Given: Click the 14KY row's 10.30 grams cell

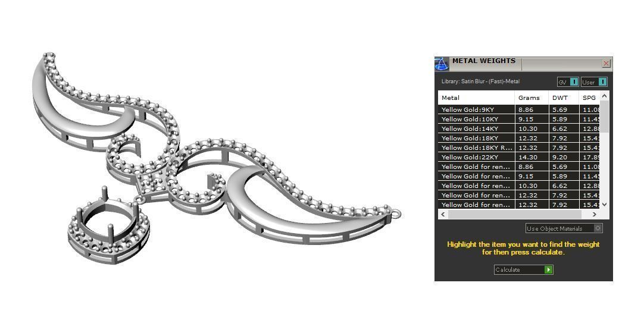Looking at the screenshot, I should (532, 128).
